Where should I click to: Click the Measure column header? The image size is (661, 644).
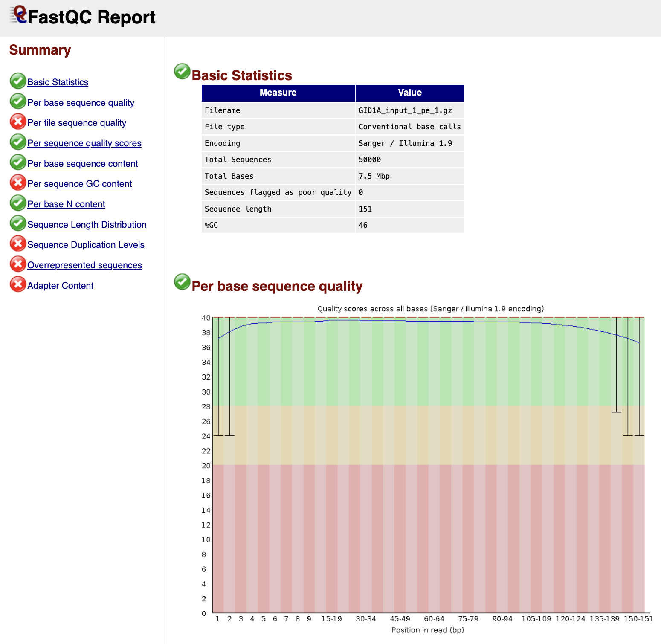click(x=278, y=93)
